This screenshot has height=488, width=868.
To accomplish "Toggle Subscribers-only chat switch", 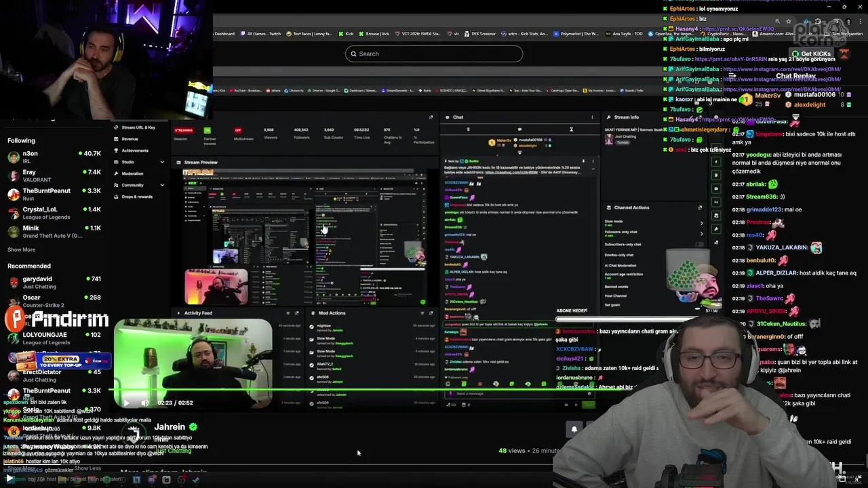I will (x=698, y=244).
